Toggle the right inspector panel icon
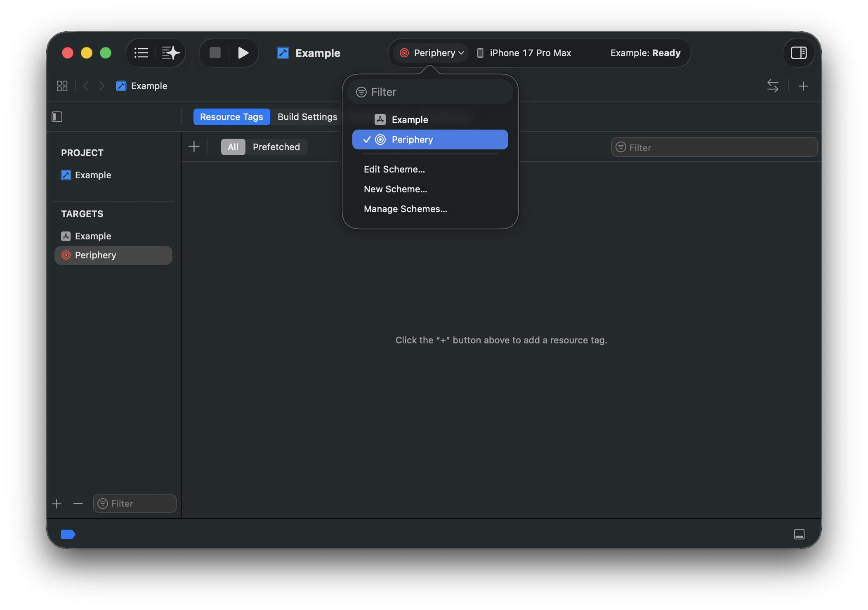This screenshot has width=868, height=610. [798, 53]
